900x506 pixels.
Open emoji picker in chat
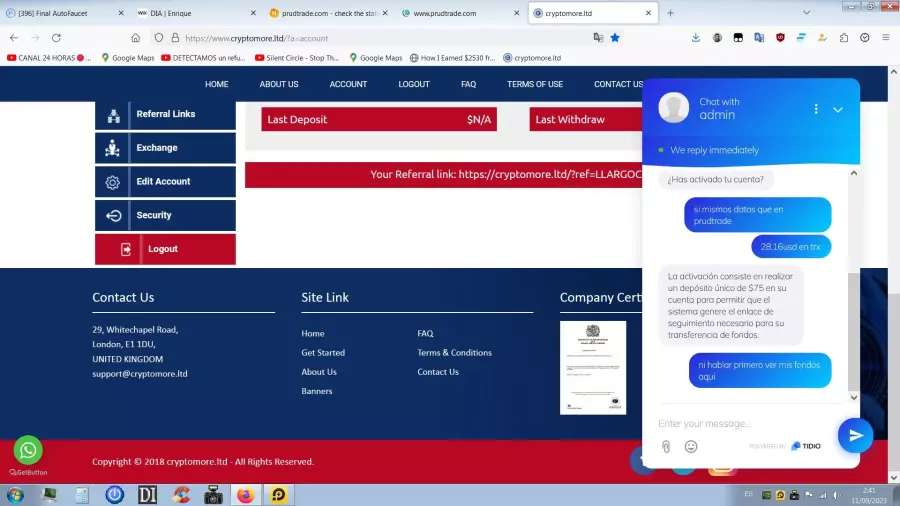691,446
